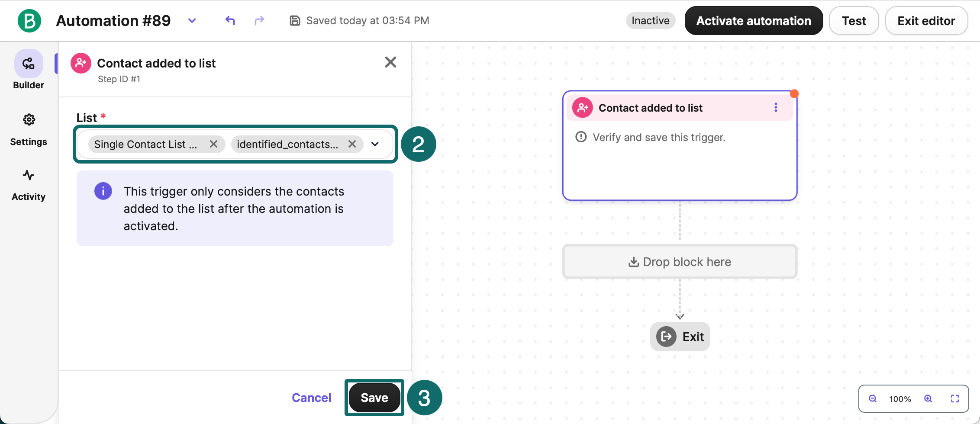Image resolution: width=980 pixels, height=424 pixels.
Task: Remove the identified_contacts list tag
Action: tap(352, 144)
